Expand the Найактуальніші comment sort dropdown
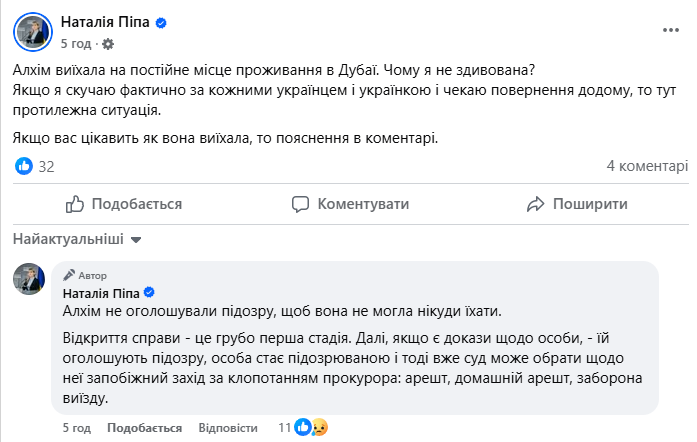697x442 pixels. 77,240
